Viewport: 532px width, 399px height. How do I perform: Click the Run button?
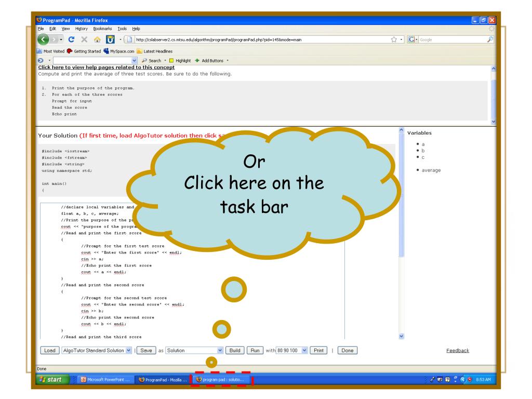pos(255,351)
